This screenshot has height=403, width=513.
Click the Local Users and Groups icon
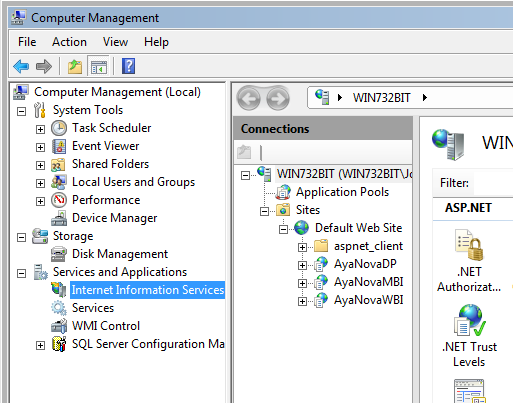point(59,182)
